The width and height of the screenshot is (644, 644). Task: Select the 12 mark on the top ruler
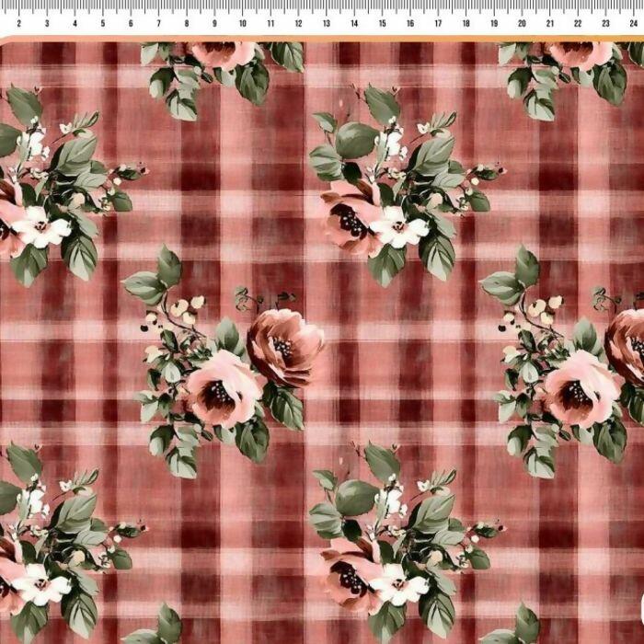[298, 23]
